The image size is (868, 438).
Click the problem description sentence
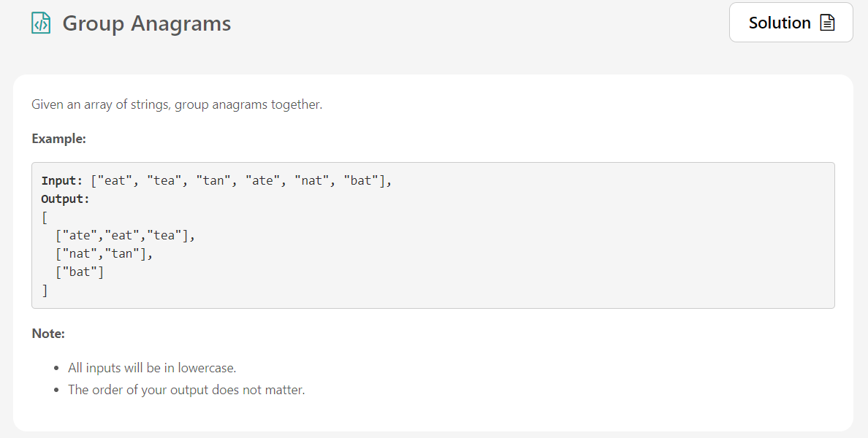[177, 104]
